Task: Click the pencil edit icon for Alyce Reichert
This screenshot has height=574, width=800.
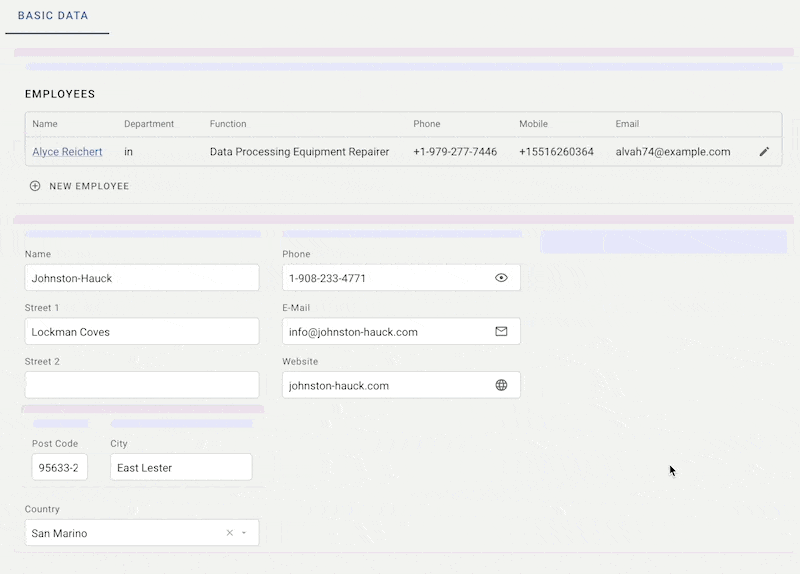Action: click(764, 152)
